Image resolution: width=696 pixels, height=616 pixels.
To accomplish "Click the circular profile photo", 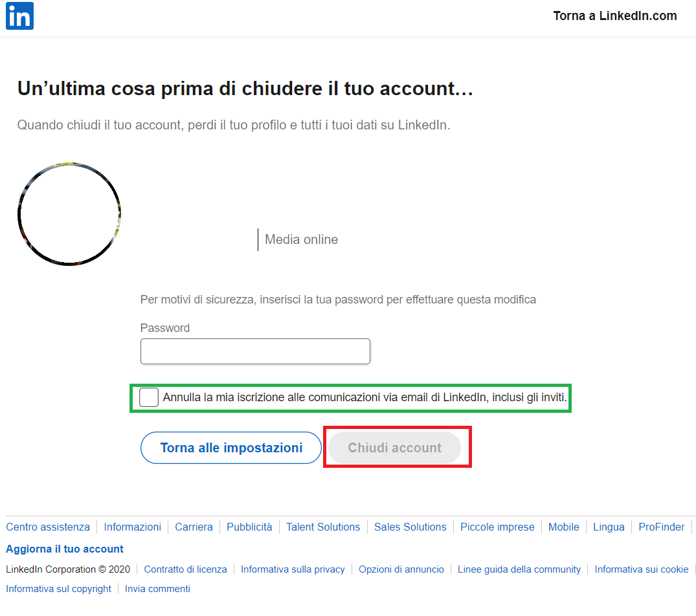I will 69,214.
